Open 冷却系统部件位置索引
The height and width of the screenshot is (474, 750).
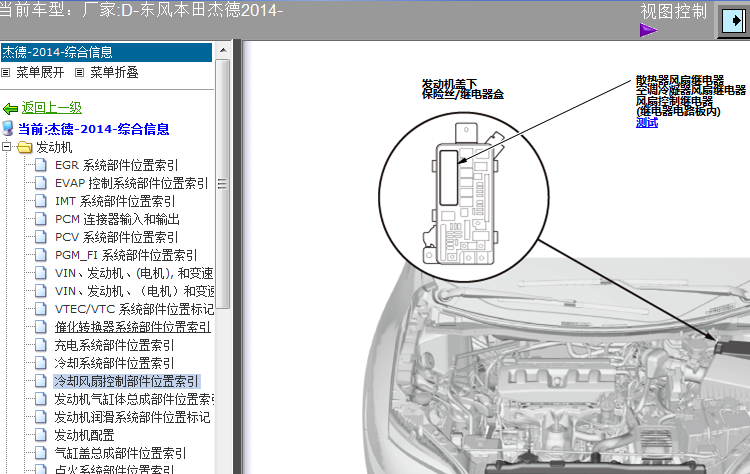[x=114, y=363]
